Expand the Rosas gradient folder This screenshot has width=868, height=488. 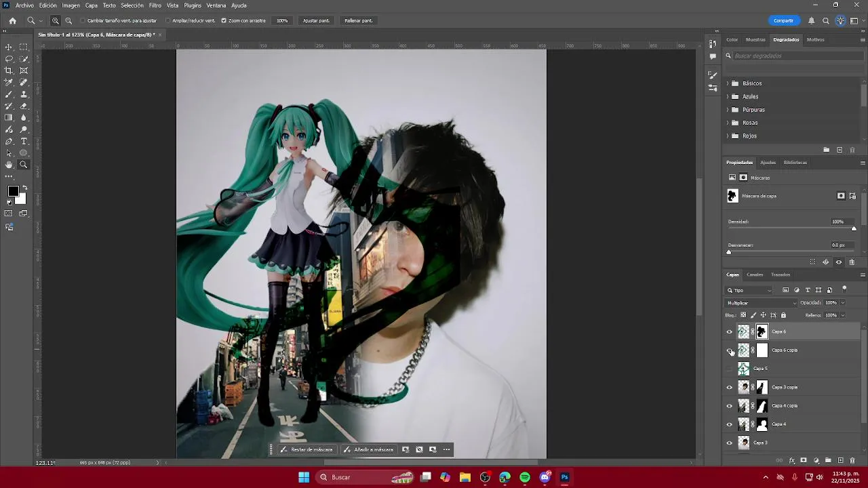click(x=728, y=123)
